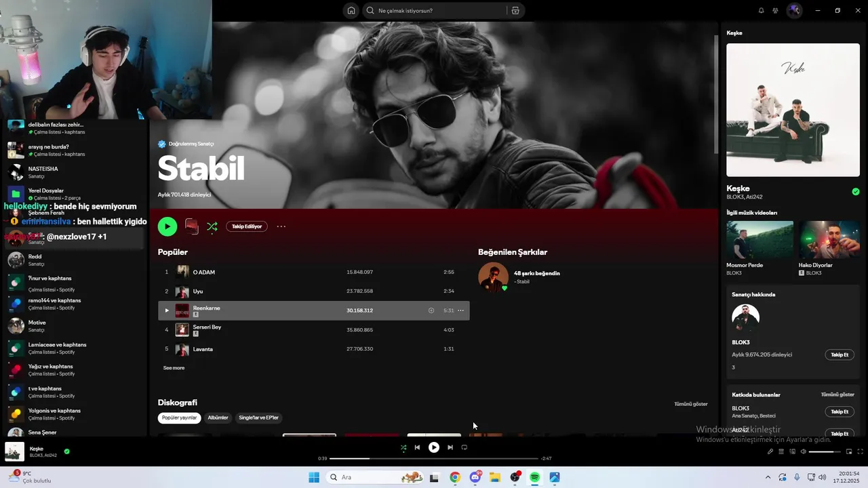Open the connect to device icon
The image size is (868, 488).
tap(792, 451)
